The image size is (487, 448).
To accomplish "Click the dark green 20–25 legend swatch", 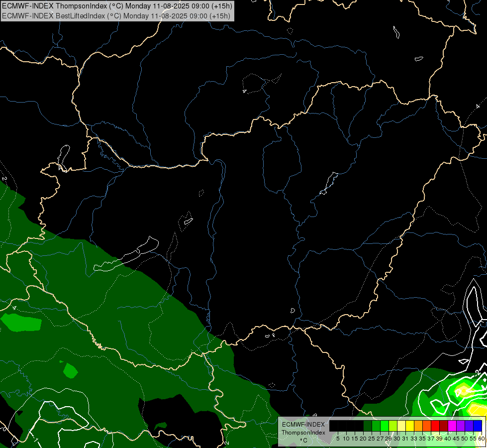I will pos(368,426).
